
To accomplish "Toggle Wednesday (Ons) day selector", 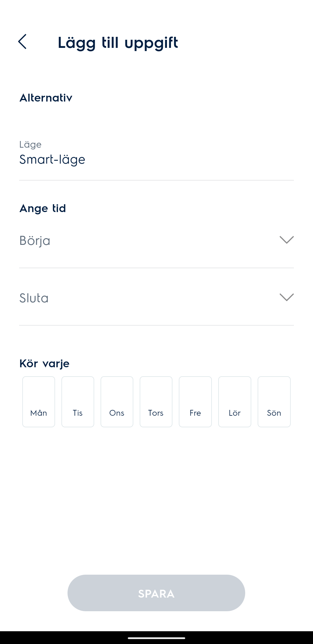I will click(117, 401).
